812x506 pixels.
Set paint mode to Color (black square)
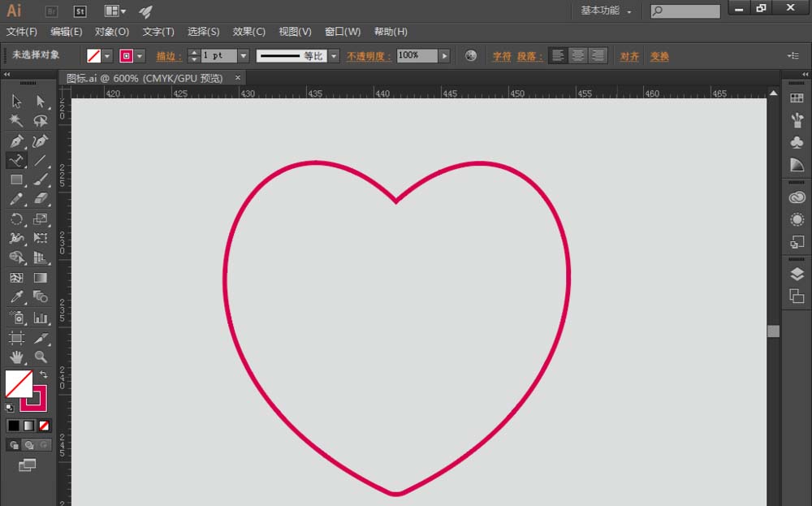coord(14,426)
